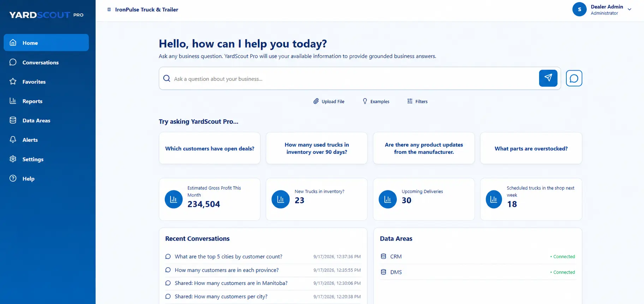Select 'Which customers have open deals?' suggestion
Screen dimensions: 644x304
click(x=210, y=148)
